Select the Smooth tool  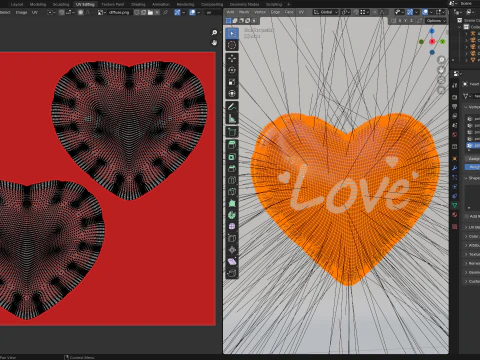(232, 227)
